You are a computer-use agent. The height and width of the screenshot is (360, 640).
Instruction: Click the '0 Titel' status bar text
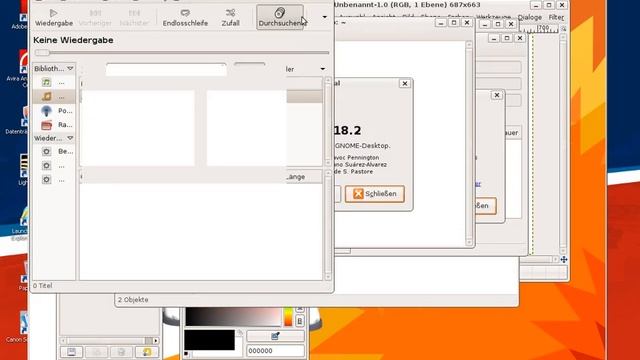42,286
